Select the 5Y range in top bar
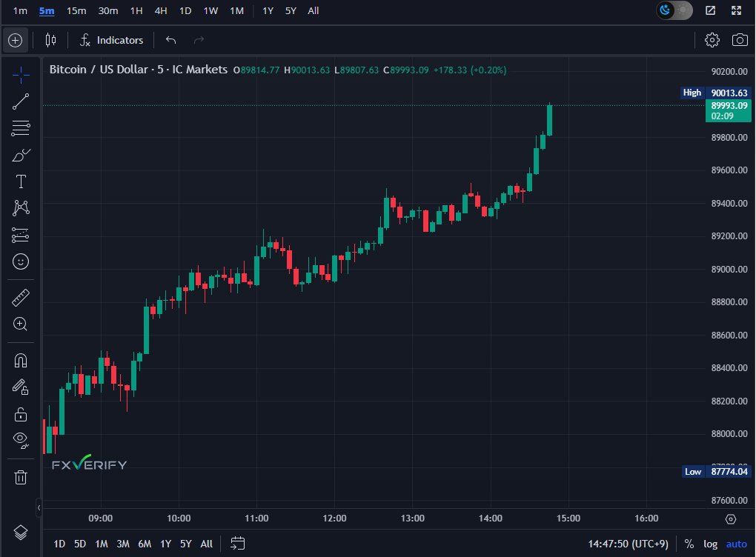Screen dimensions: 756x557 tap(291, 10)
